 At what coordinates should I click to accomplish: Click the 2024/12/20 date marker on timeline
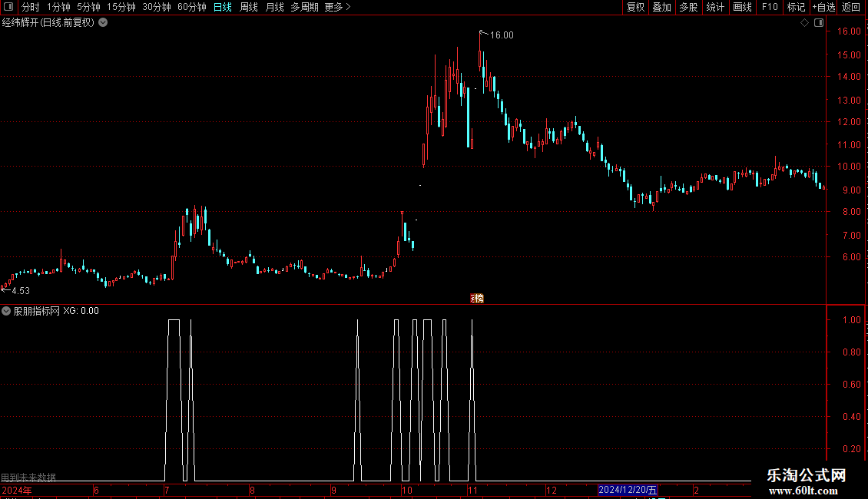pos(628,490)
